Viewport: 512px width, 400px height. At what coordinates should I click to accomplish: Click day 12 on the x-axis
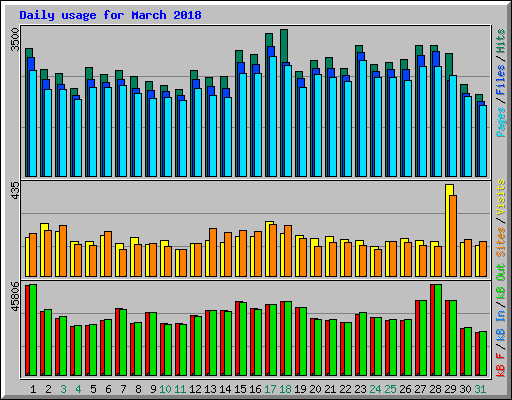(x=195, y=389)
